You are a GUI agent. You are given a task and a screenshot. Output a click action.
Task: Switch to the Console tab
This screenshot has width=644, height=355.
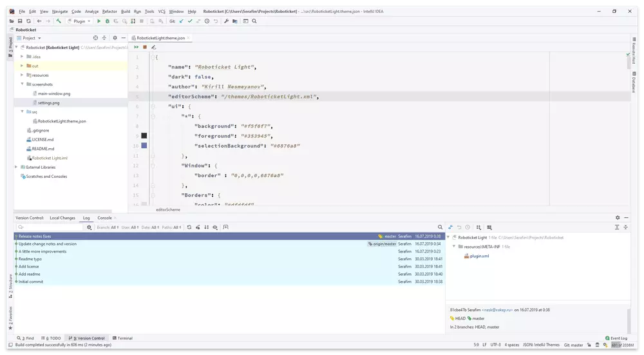104,218
